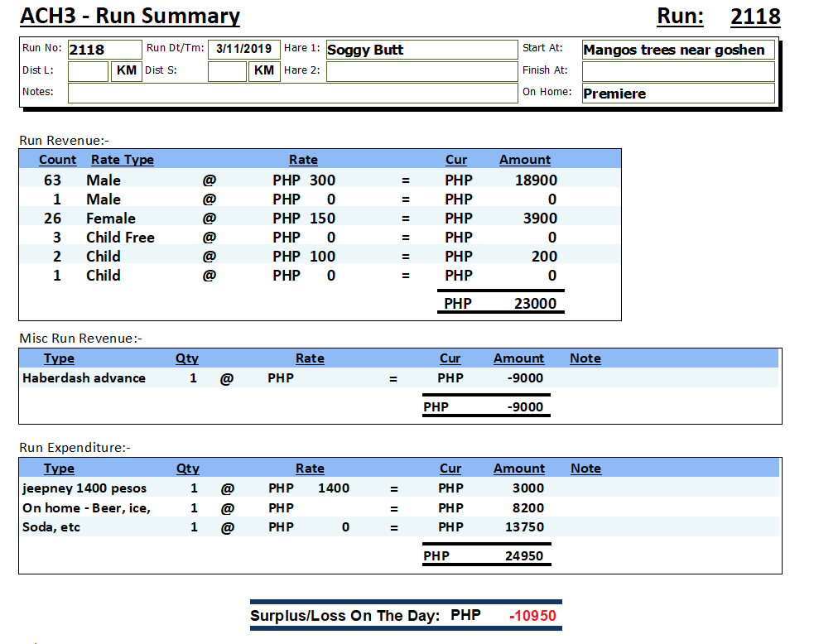
Task: Click the ACH3 - Run Summary title
Action: pyautogui.click(x=130, y=17)
